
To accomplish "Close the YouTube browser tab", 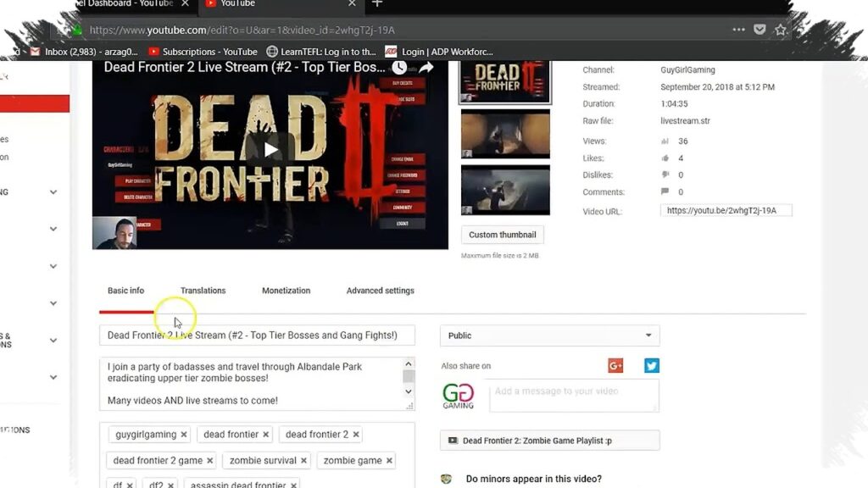I will click(x=352, y=3).
